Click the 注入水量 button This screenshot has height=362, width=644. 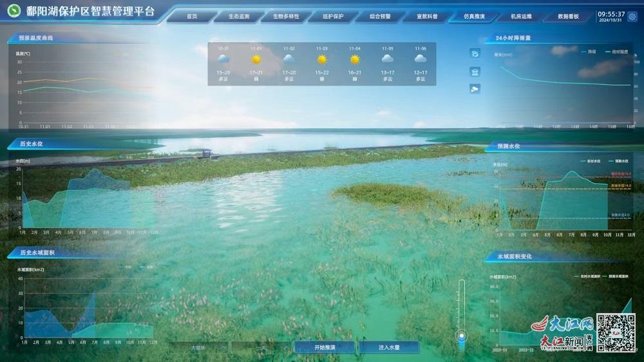[389, 347]
